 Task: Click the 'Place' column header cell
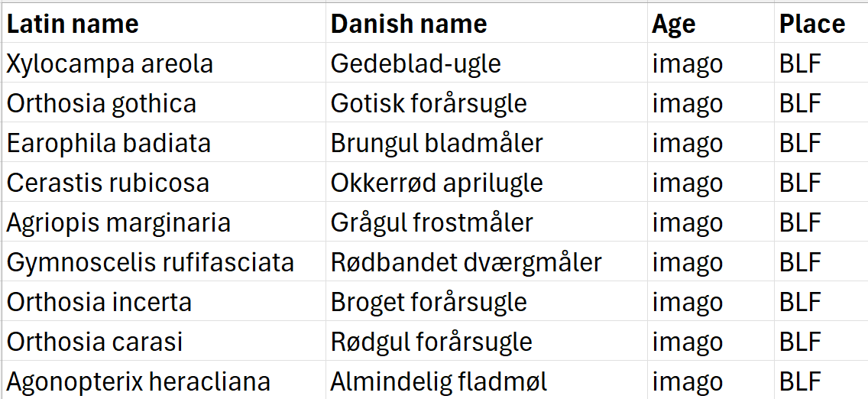coord(812,24)
